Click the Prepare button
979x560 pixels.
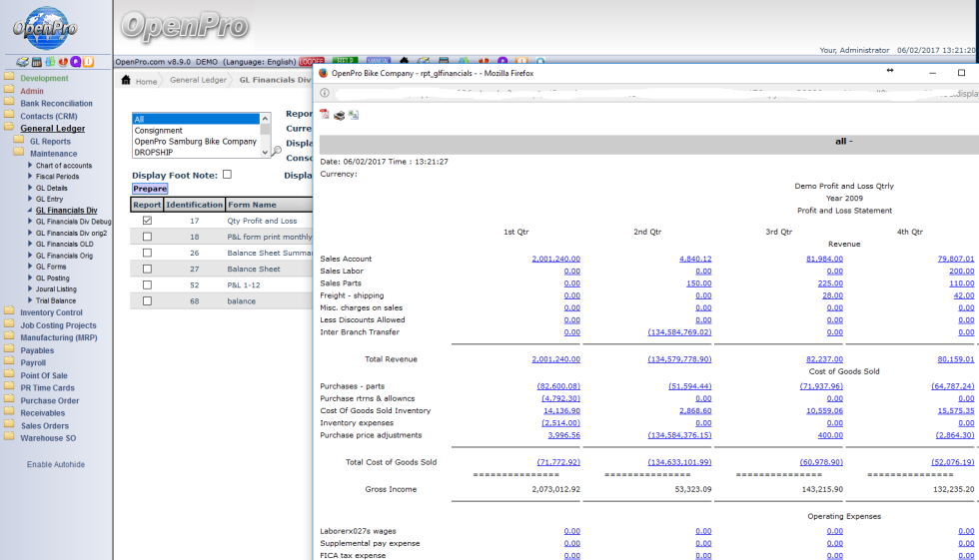[150, 189]
